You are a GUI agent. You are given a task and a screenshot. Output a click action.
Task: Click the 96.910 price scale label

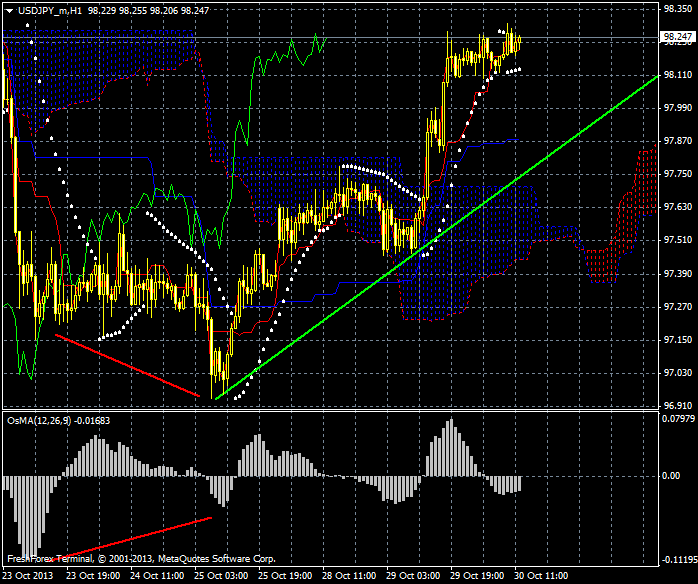coord(678,406)
